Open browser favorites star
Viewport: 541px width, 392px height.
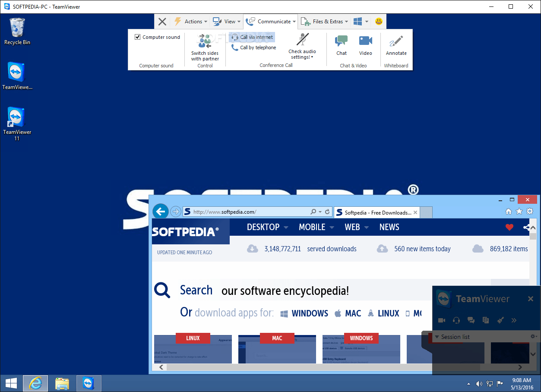pos(519,212)
